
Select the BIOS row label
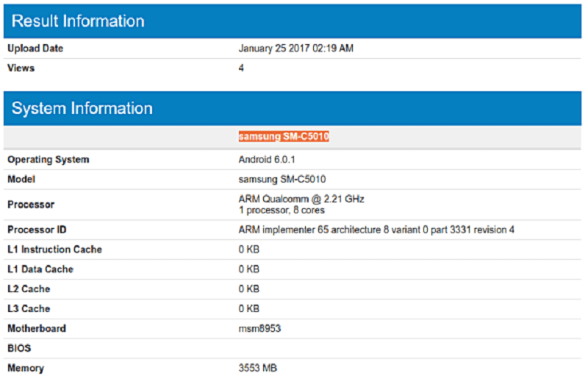[20, 348]
